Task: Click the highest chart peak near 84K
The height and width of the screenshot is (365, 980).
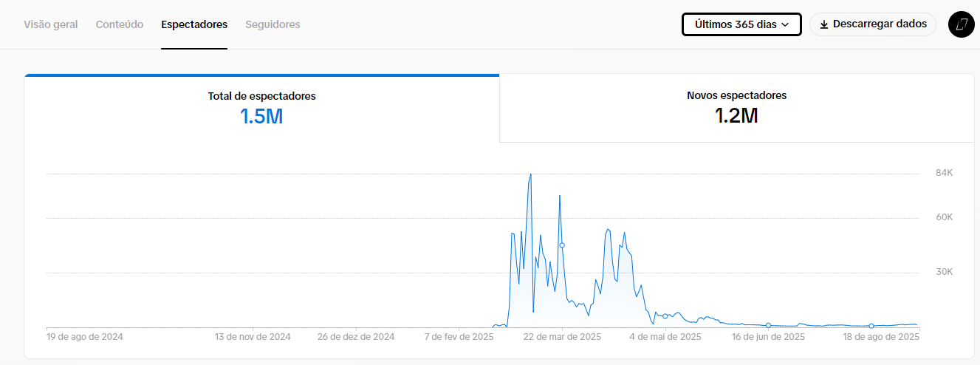Action: [x=530, y=175]
